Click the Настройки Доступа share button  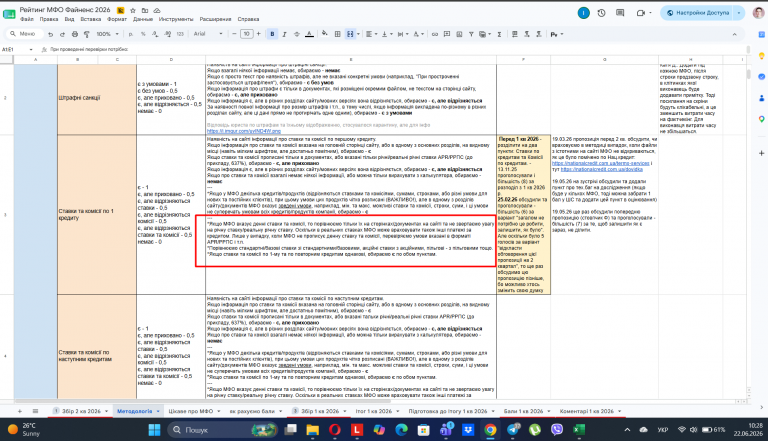(697, 13)
